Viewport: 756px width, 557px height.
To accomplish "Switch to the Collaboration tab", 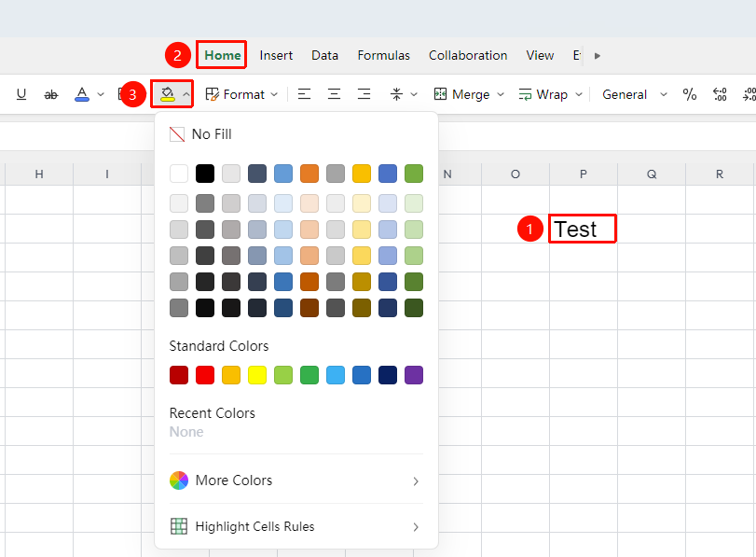I will pos(468,55).
